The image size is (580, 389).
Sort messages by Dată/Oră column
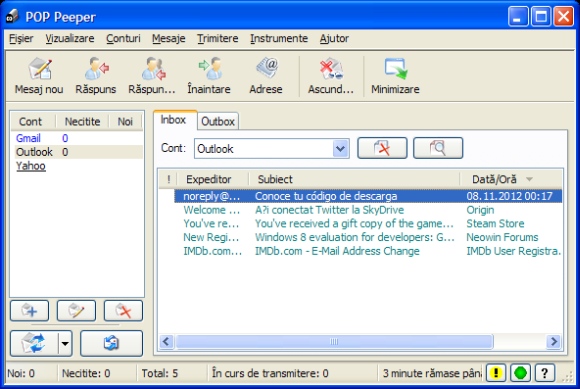pyautogui.click(x=512, y=179)
